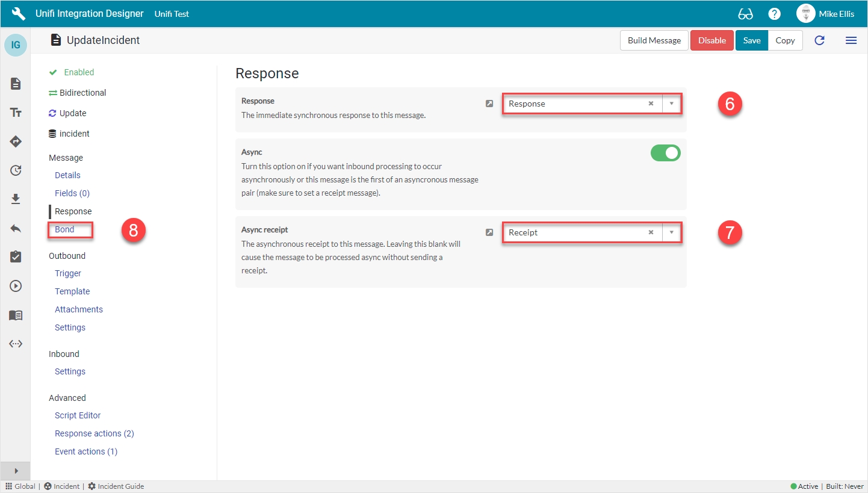
Task: Open the hamburger menu icon at top right
Action: tap(851, 40)
